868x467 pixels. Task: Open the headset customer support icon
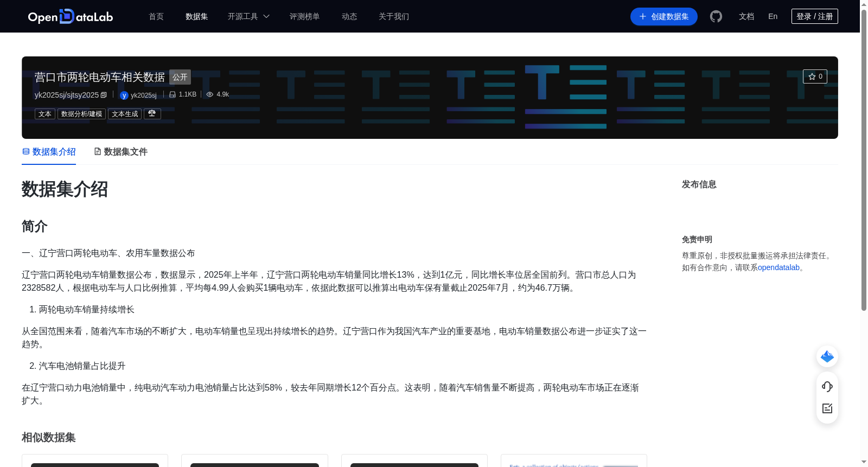click(x=827, y=386)
